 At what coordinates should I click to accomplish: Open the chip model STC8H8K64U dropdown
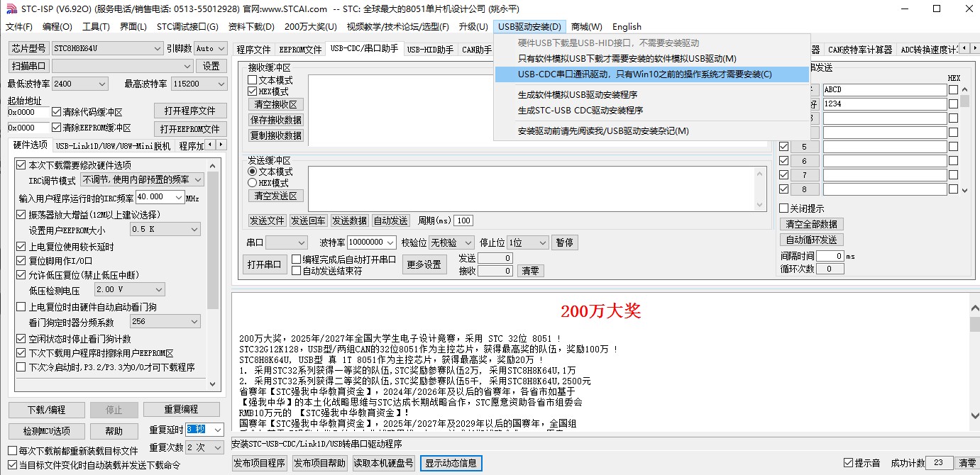click(x=107, y=48)
